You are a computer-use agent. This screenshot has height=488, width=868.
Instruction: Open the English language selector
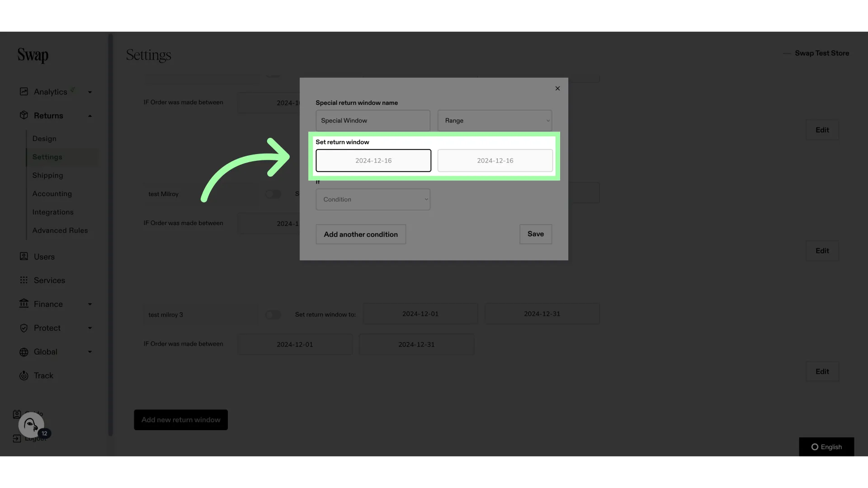[826, 447]
